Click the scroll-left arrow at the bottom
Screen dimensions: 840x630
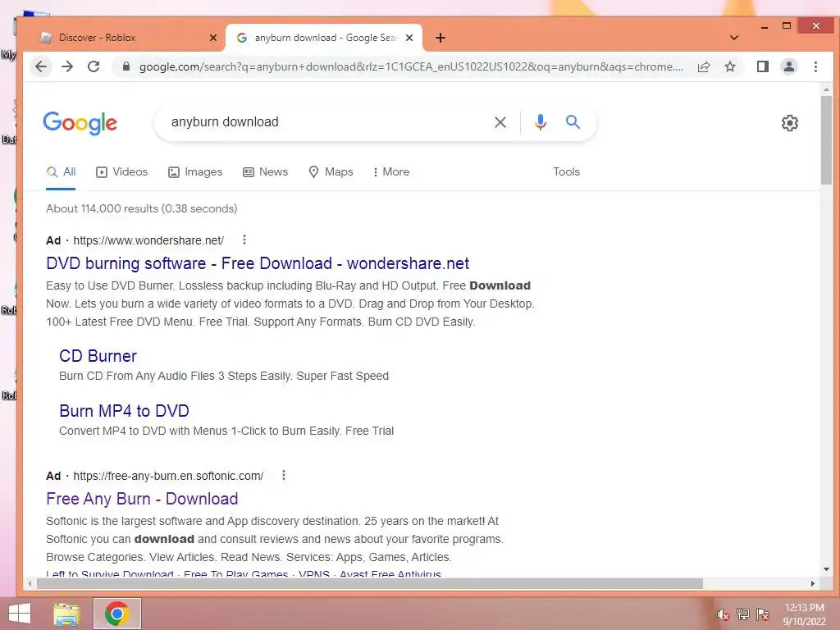click(x=30, y=583)
